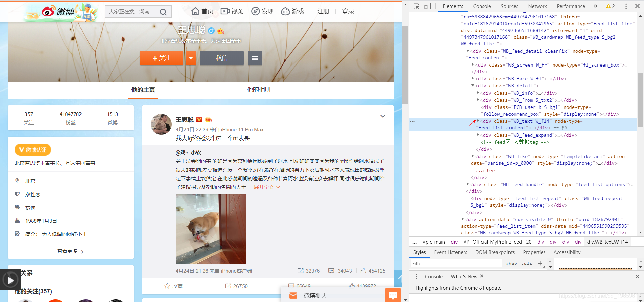Image resolution: width=644 pixels, height=302 pixels.
Task: Click the DevTools inspect element icon
Action: [x=416, y=6]
